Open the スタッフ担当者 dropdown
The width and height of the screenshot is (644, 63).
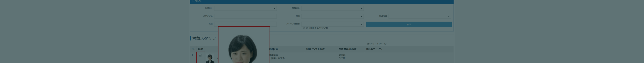click(332, 24)
